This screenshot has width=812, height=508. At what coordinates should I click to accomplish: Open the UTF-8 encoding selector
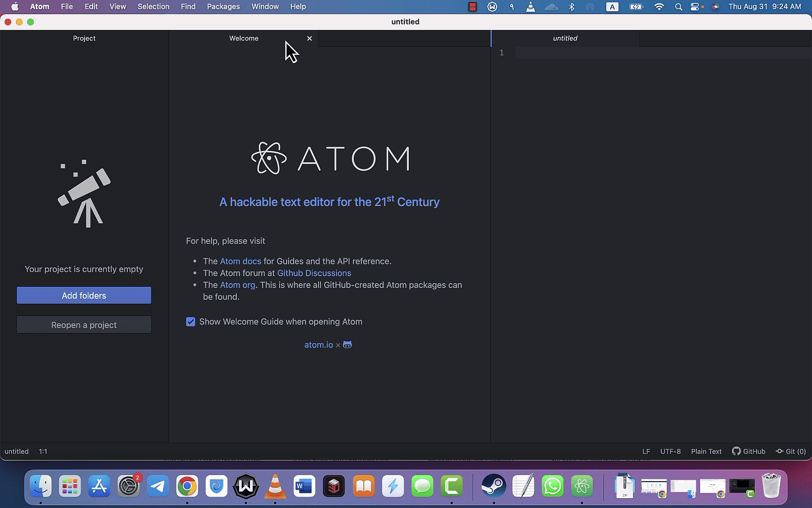(671, 451)
